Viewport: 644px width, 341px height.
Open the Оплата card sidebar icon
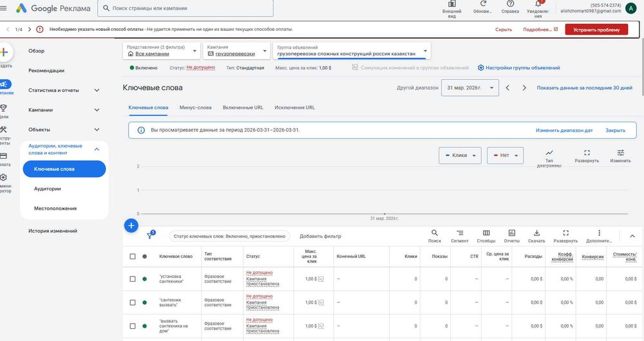point(3,156)
